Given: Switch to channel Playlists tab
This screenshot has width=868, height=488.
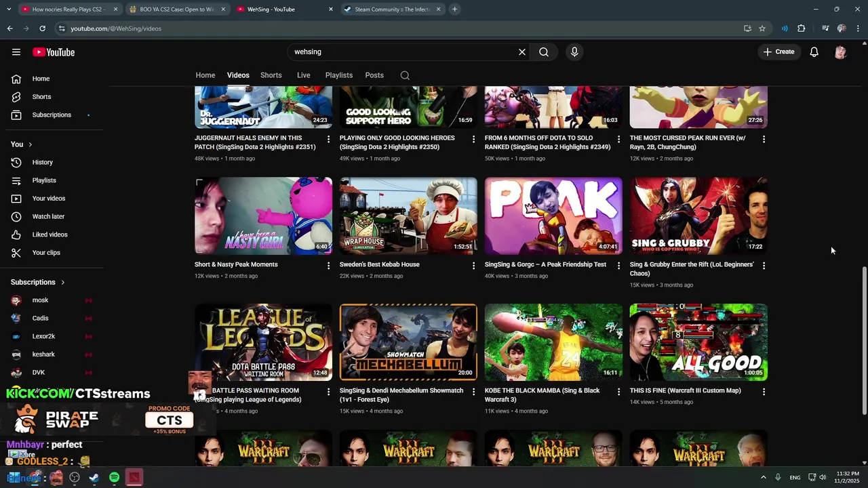Looking at the screenshot, I should [338, 75].
